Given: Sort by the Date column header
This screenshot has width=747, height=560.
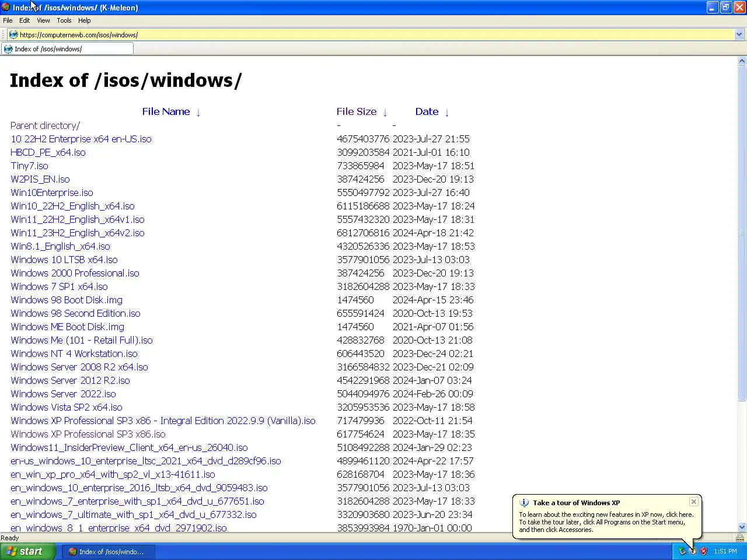Looking at the screenshot, I should [427, 111].
